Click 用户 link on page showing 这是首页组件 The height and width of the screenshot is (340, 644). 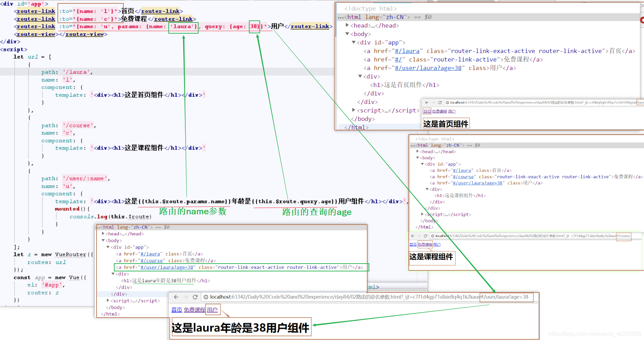(x=452, y=111)
